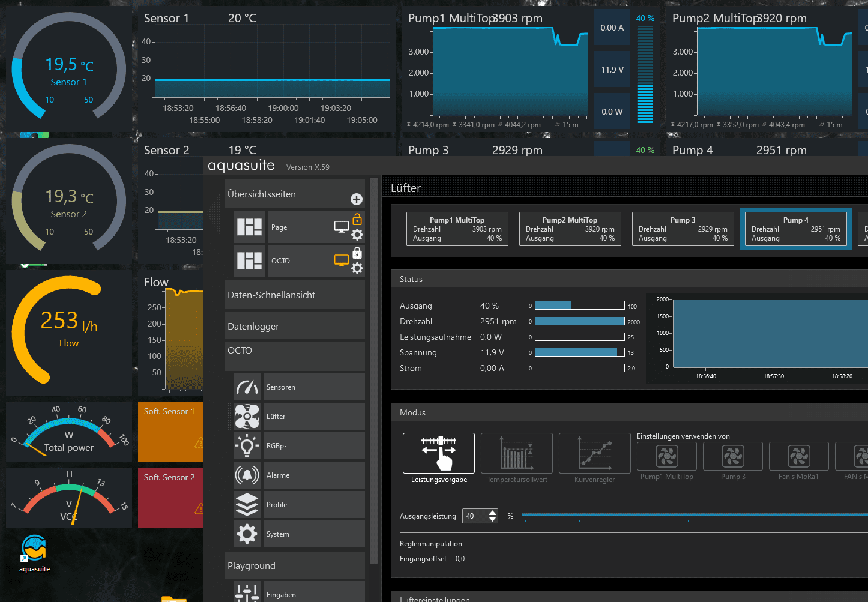Decrease Ausgangsleistung with the down arrow
The width and height of the screenshot is (868, 602).
pos(493,519)
